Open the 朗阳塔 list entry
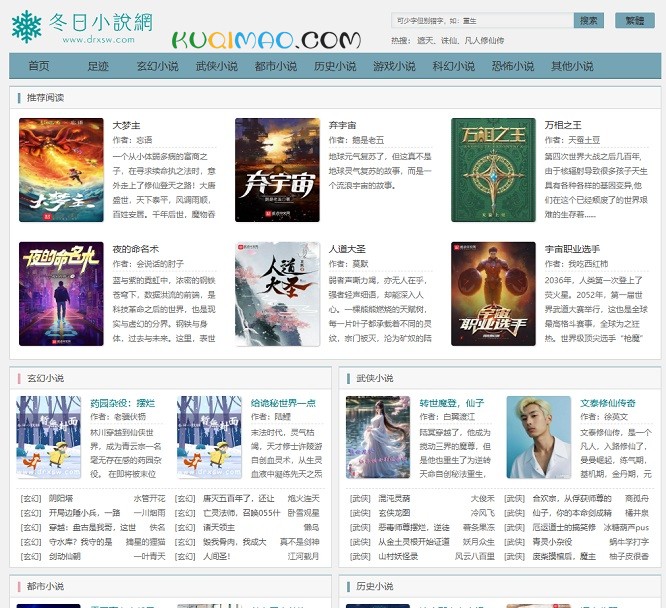Image resolution: width=666 pixels, height=608 pixels. tap(61, 498)
